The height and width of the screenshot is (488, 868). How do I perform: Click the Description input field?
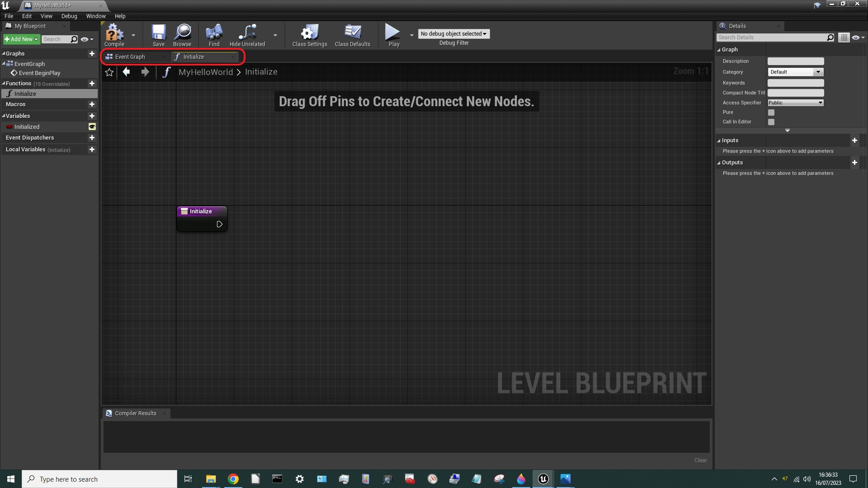click(x=796, y=61)
